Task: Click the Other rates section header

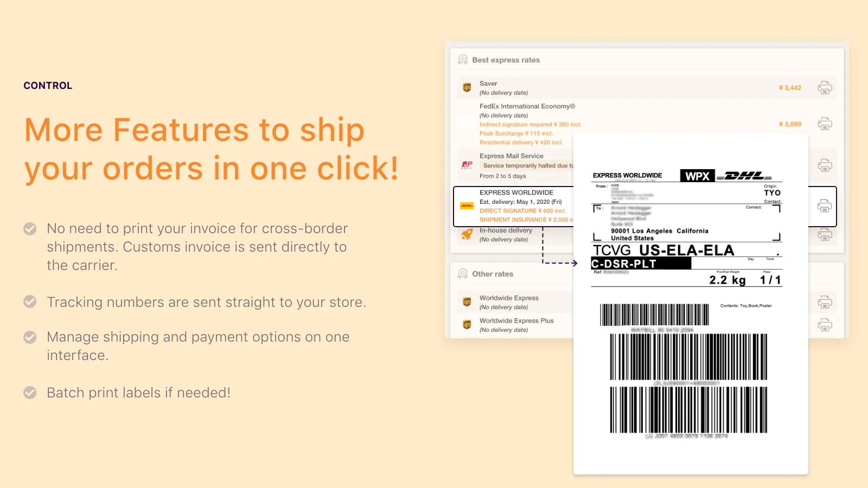Action: [x=492, y=274]
